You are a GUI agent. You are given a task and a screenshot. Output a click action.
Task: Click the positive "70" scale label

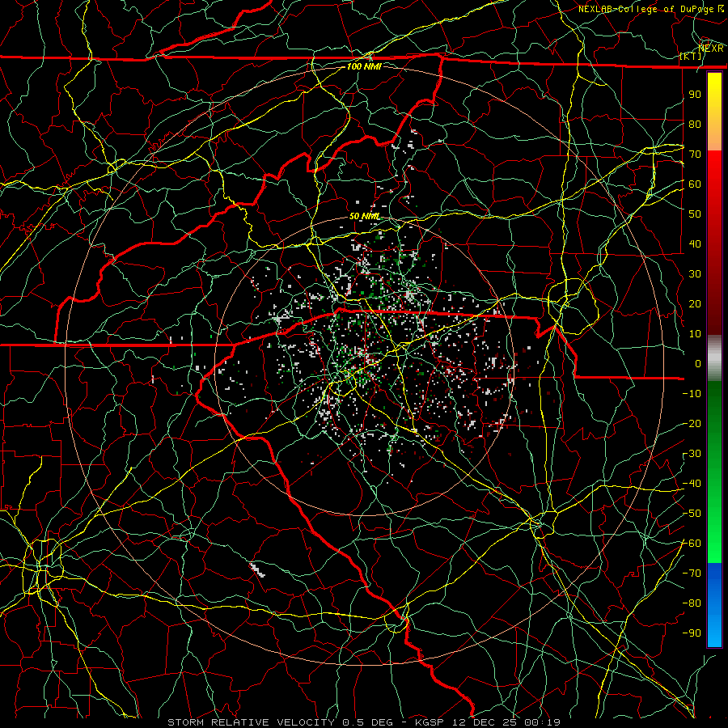[x=695, y=154]
